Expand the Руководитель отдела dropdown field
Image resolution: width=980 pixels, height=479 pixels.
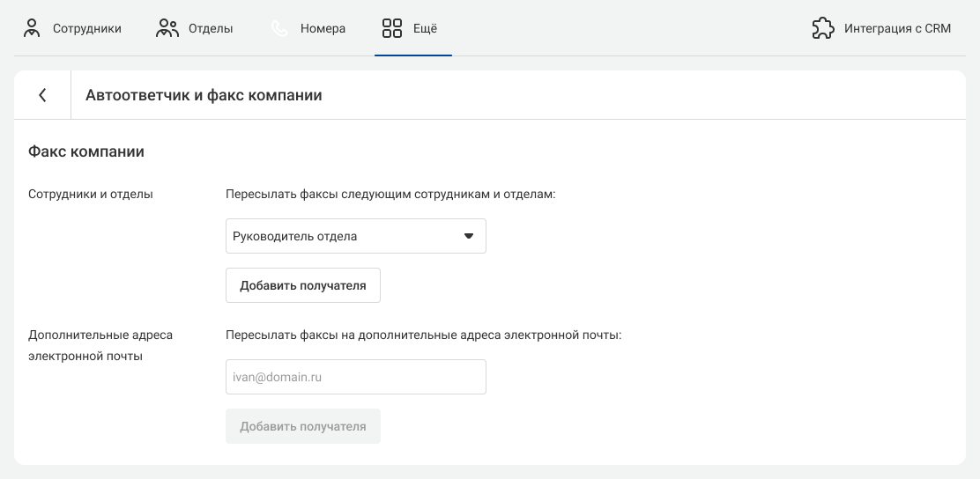click(356, 236)
